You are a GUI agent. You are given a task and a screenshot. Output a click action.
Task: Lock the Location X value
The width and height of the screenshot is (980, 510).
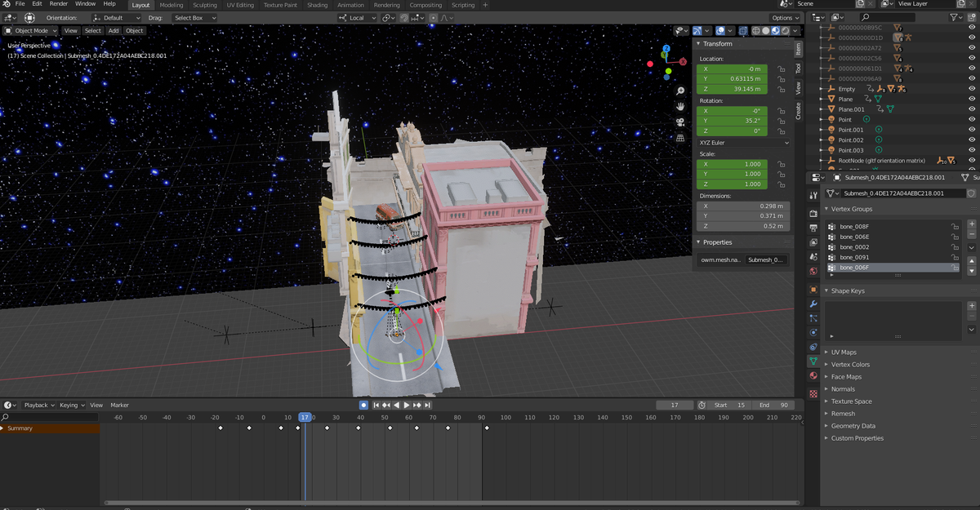782,69
